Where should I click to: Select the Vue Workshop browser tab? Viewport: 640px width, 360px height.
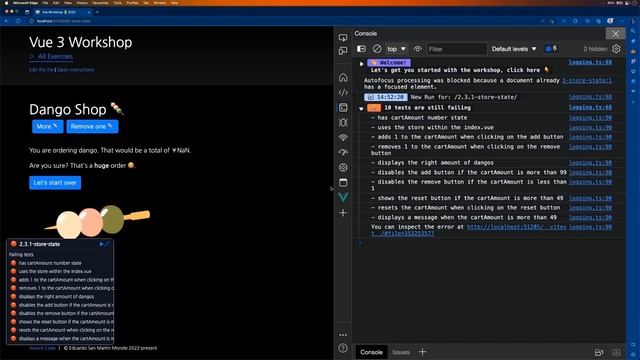63,12
